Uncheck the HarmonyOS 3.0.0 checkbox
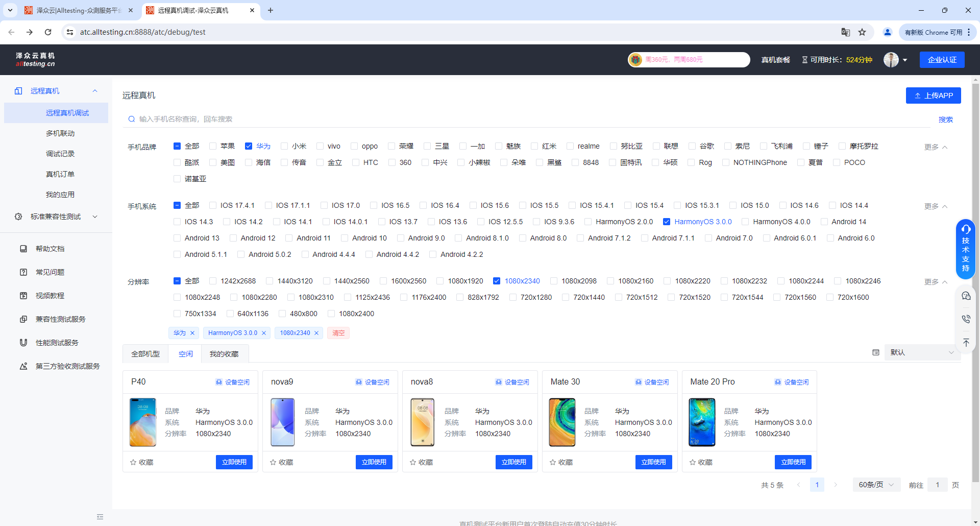 click(666, 222)
